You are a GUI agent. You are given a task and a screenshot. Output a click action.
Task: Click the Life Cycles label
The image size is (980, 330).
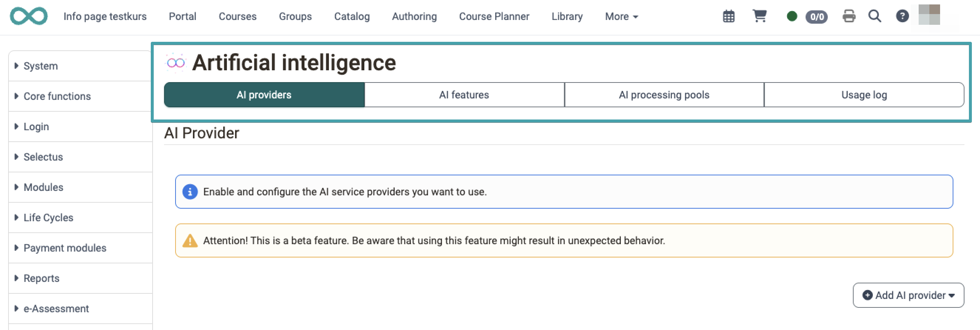click(48, 218)
